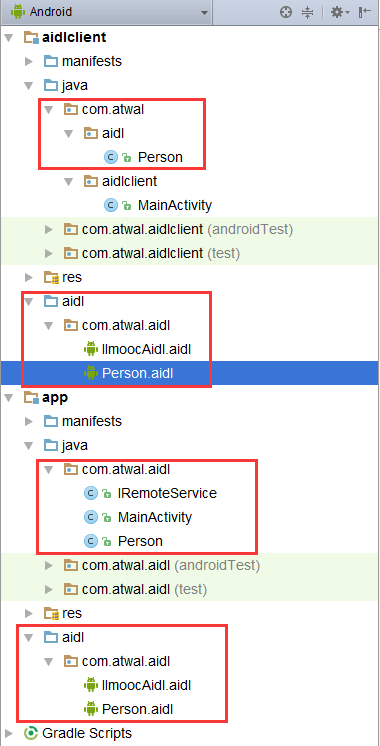Click the collapse all icon in header

(x=308, y=12)
